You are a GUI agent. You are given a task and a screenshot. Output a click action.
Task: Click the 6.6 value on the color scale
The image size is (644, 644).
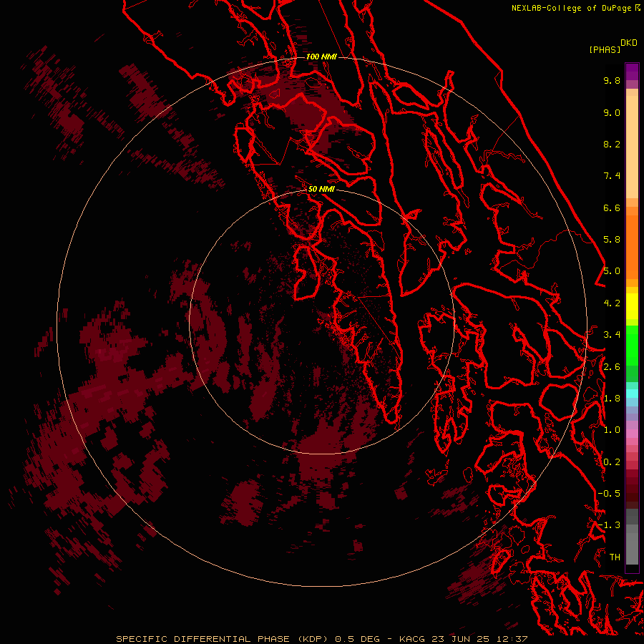[612, 208]
